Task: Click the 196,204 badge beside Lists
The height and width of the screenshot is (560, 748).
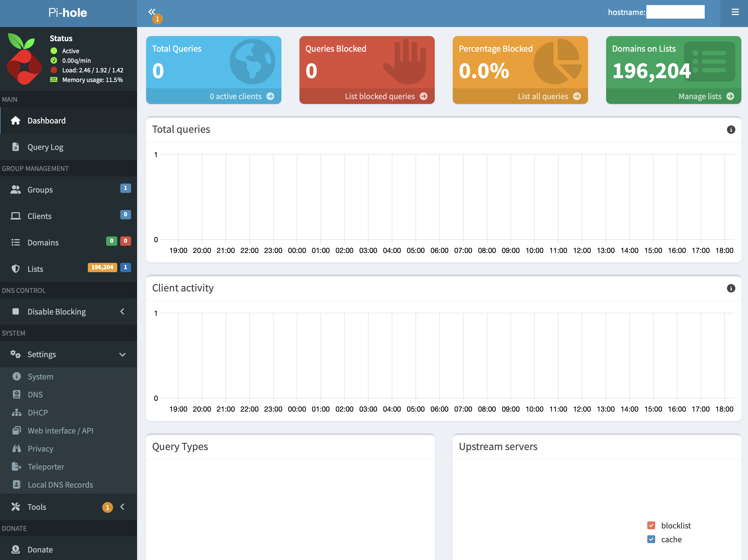Action: pos(102,267)
